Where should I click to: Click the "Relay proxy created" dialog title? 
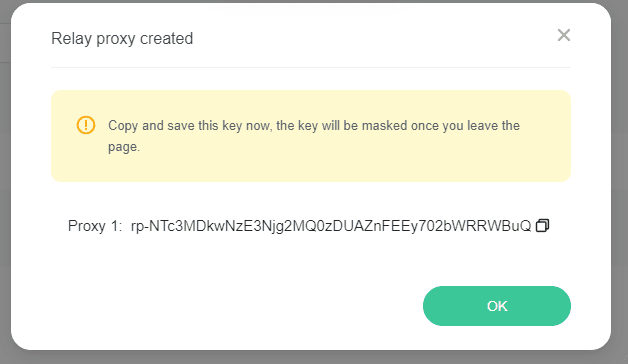click(122, 38)
